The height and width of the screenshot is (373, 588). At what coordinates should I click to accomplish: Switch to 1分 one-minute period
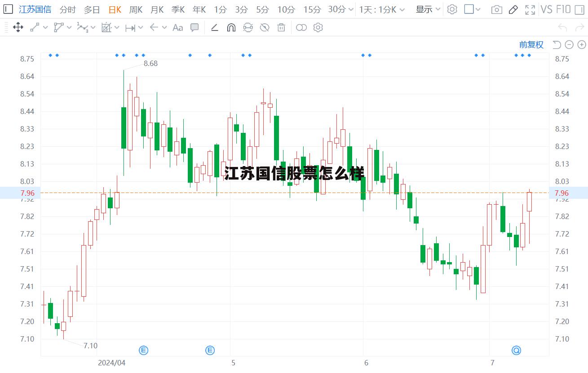220,9
